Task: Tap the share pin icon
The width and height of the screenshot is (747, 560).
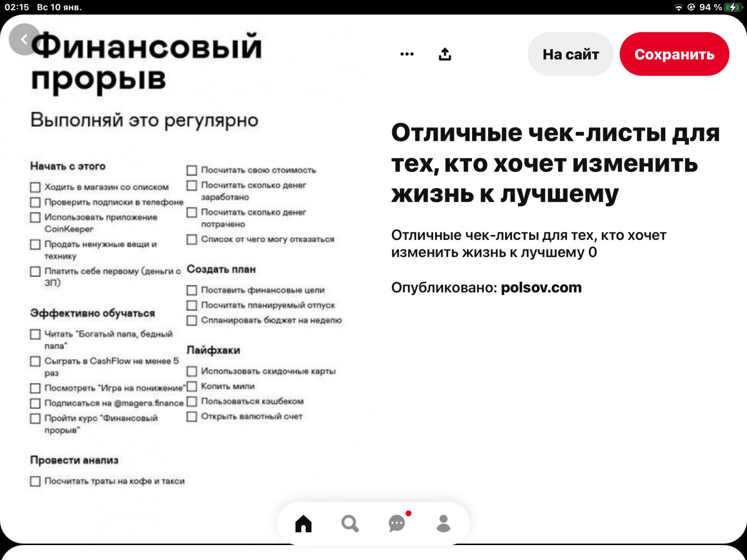Action: tap(445, 54)
